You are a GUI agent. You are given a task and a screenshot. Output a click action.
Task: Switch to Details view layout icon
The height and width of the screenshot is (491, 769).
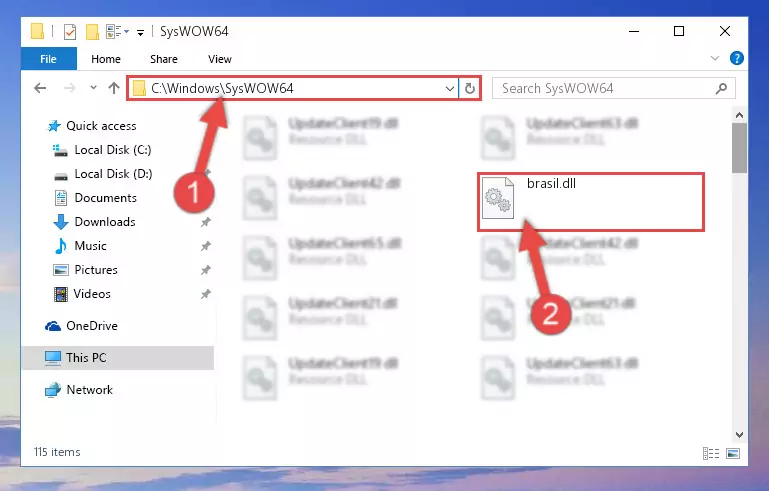pos(711,453)
